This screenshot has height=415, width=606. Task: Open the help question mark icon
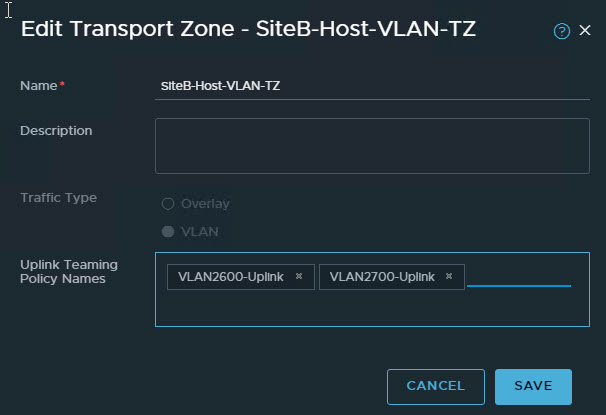(562, 31)
